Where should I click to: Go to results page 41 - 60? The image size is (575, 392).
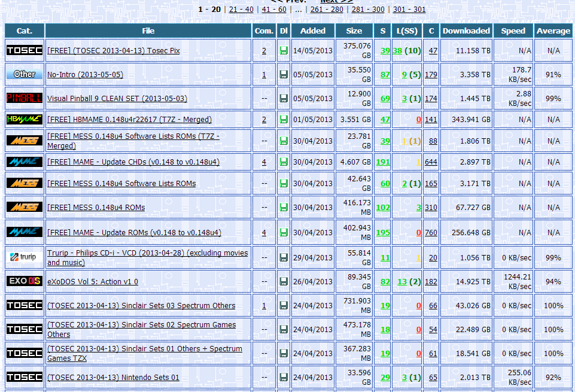click(274, 10)
